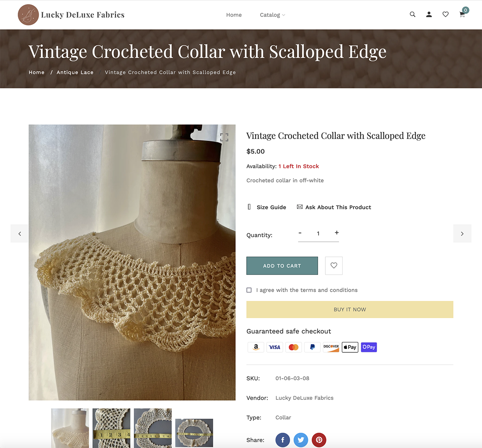Expand the Catalog dropdown menu
Image resolution: width=482 pixels, height=448 pixels.
[x=272, y=15]
